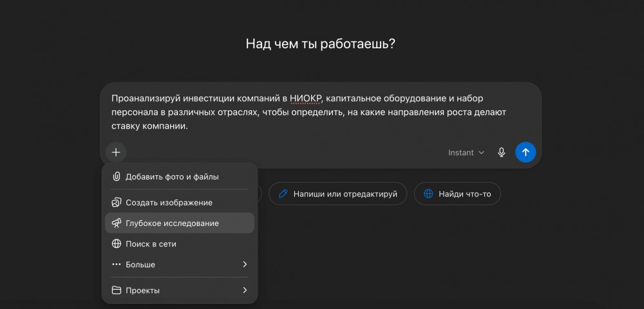Viewport: 644px width, 309px height.
Task: Click the image icon beside Создать изображение
Action: [117, 203]
